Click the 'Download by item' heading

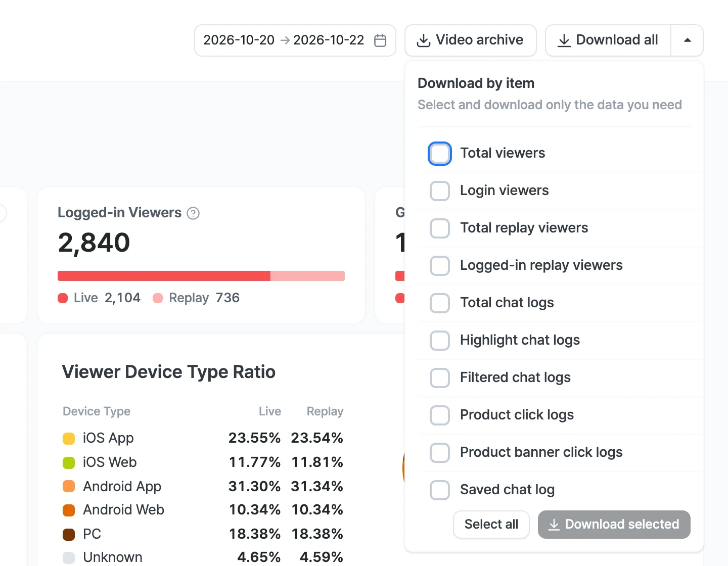coord(476,83)
